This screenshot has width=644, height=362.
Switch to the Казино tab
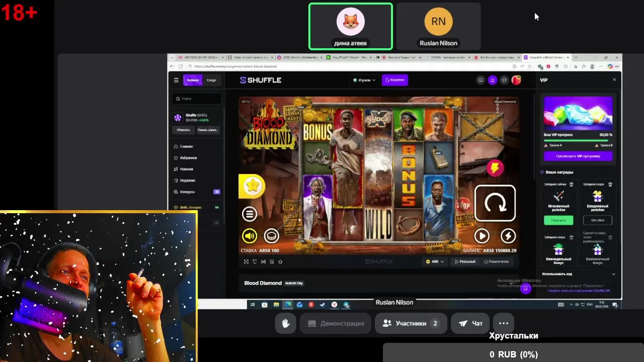click(x=193, y=80)
